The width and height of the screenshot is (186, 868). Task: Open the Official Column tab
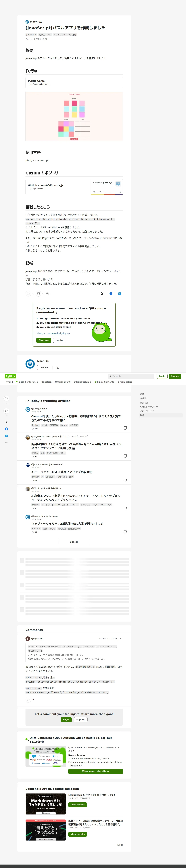[82, 382]
